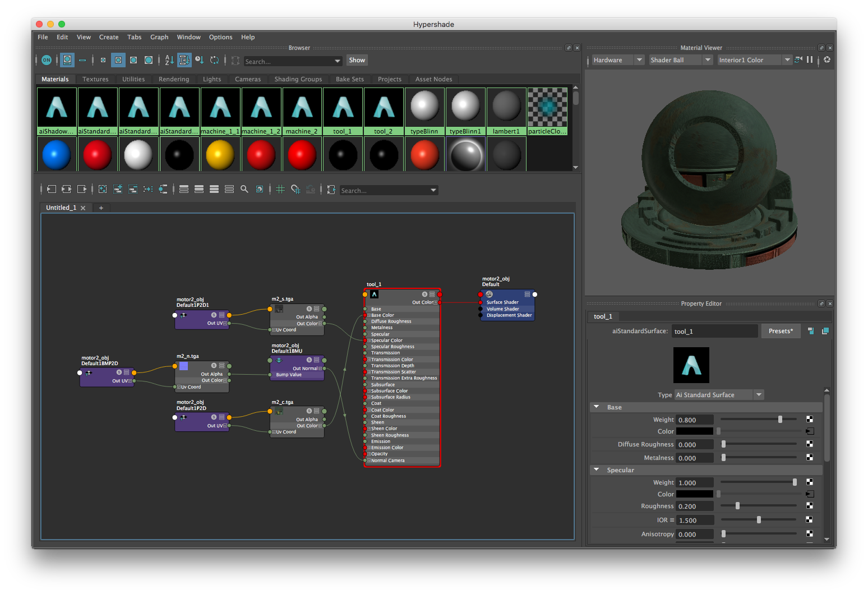Click the map button for Base Weight
Screen dimensions: 868x594
810,419
